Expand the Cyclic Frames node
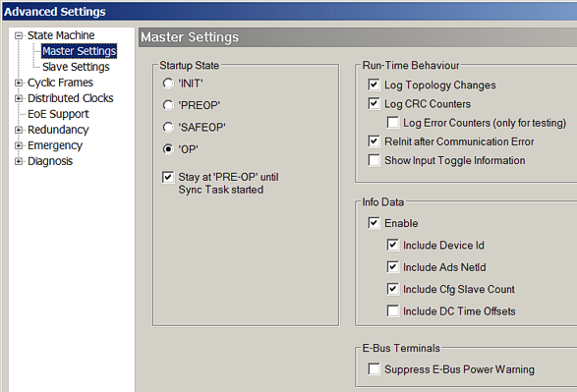This screenshot has height=392, width=577. 19,83
